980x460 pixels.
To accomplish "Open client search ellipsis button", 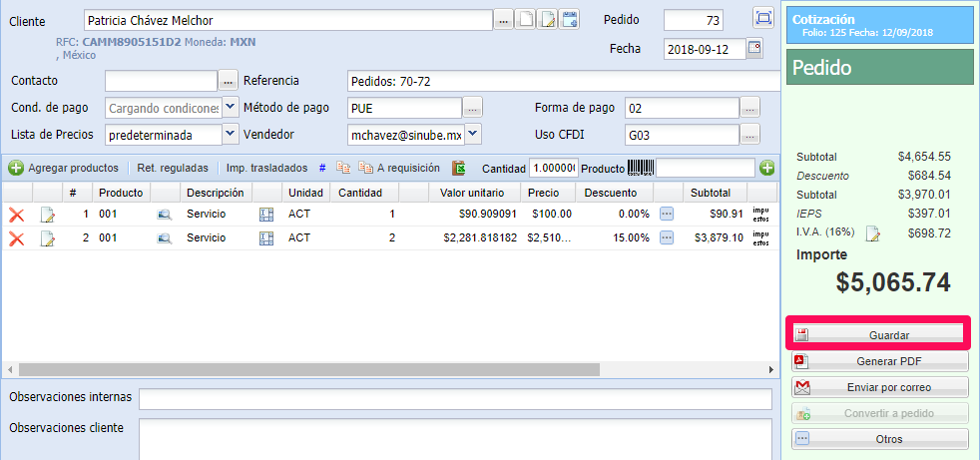I will [x=503, y=21].
